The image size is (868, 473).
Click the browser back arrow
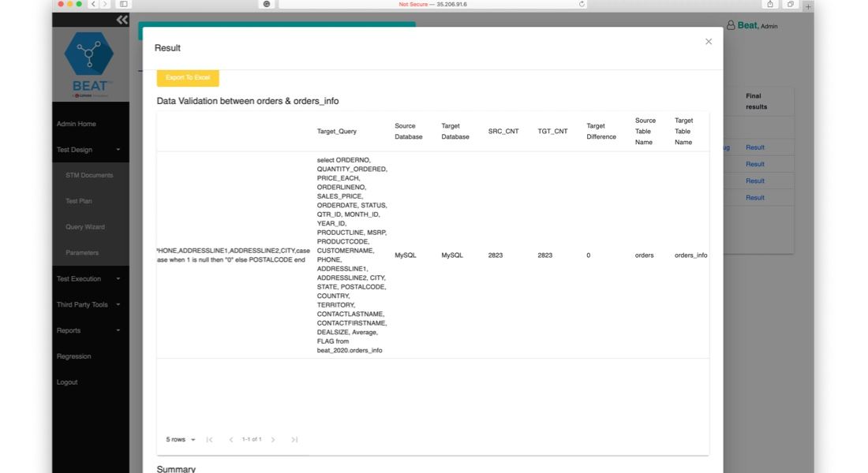point(92,5)
